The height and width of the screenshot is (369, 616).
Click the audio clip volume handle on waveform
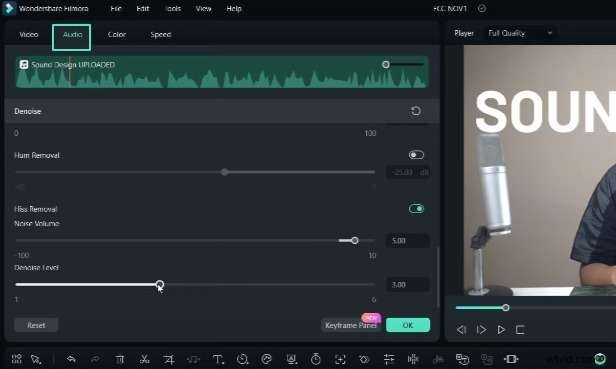(x=386, y=64)
